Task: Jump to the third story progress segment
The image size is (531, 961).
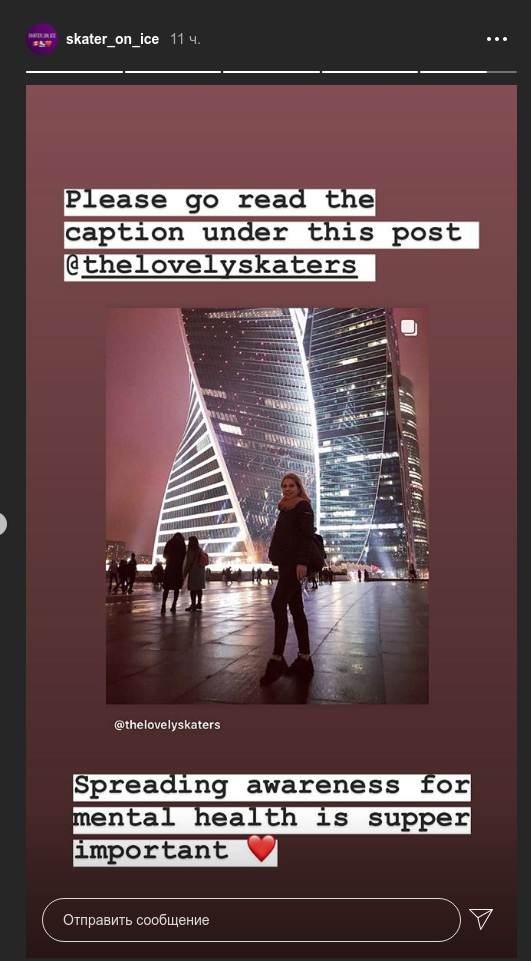Action: (x=272, y=72)
